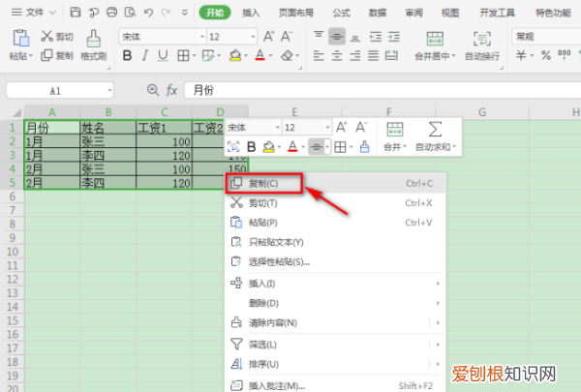Image resolution: width=581 pixels, height=392 pixels.
Task: Click the Paste (粘贴) clipboard icon in ribbon
Action: (20, 38)
